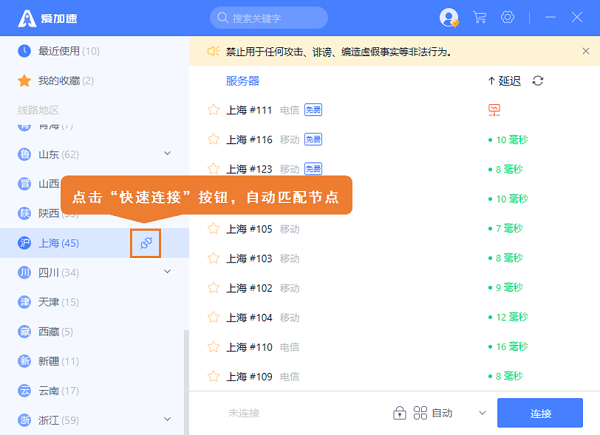Image resolution: width=600 pixels, height=435 pixels.
Task: Favorite 上海 #111 with star
Action: pos(212,110)
